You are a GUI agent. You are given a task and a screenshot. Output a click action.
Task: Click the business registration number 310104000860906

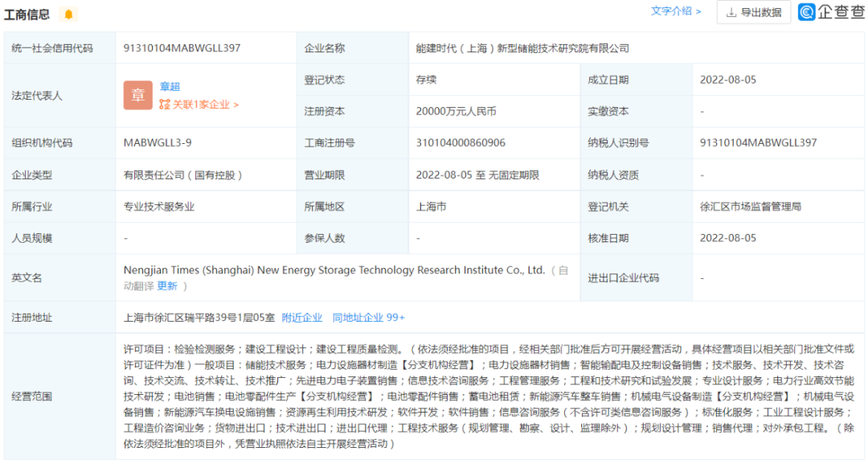[x=461, y=143]
